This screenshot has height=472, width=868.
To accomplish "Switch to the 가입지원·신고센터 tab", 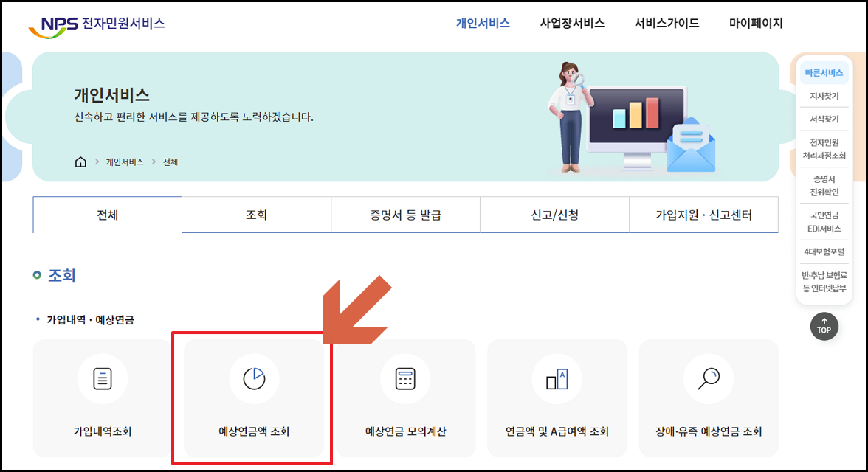I will pos(703,214).
